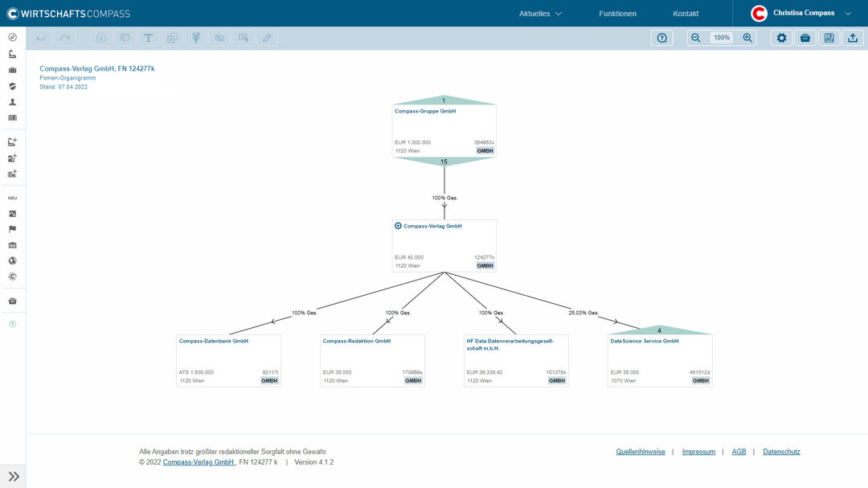Viewport: 868px width, 488px height.
Task: Open the globe icon in left sidebar
Action: point(12,261)
